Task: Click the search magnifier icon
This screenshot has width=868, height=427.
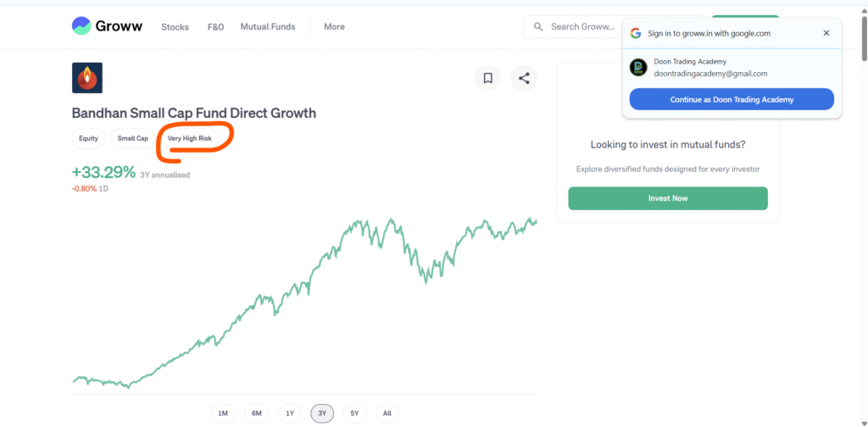Action: [538, 26]
